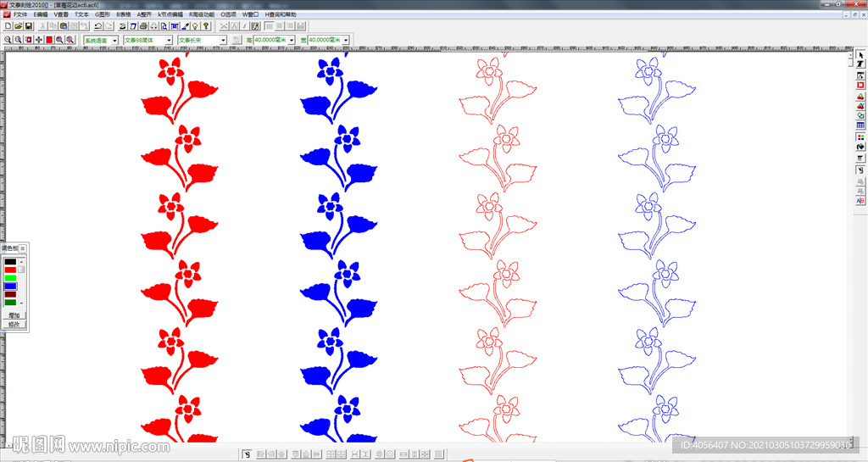
Task: Click the zoom-in magnifier icon
Action: click(8, 40)
